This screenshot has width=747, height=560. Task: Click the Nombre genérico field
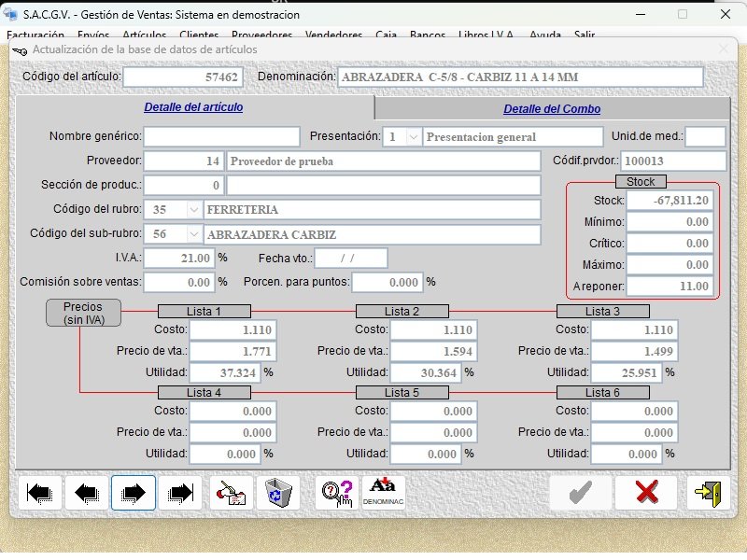(221, 136)
